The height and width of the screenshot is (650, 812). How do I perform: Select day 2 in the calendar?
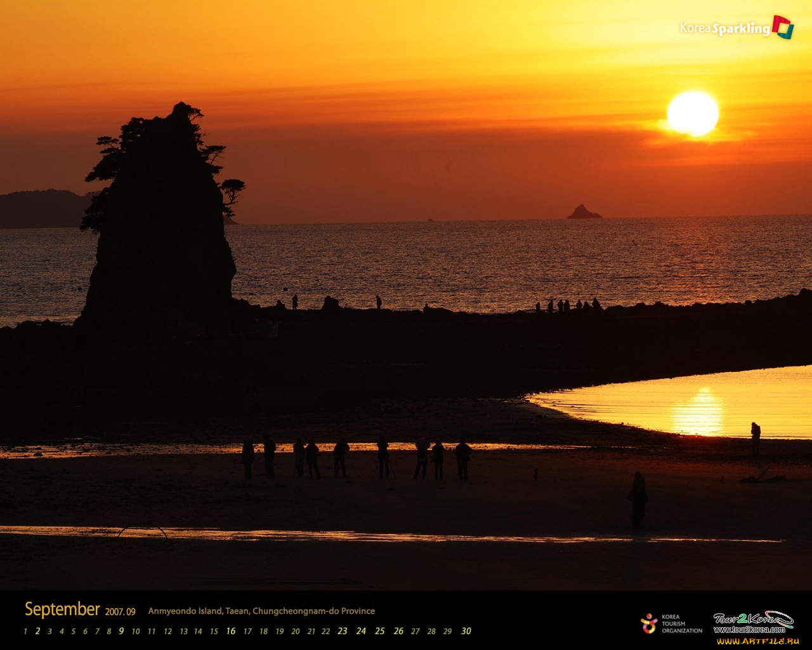point(37,631)
